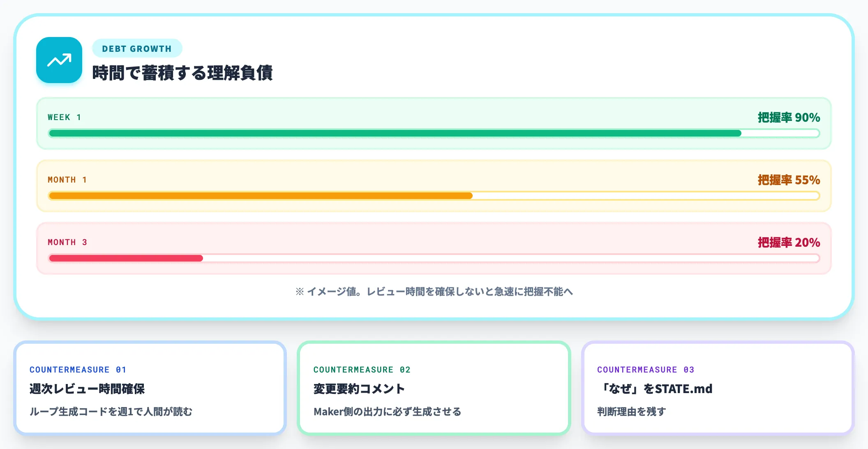
Task: Click the COUNTERMEASURE 02 label
Action: 362,370
